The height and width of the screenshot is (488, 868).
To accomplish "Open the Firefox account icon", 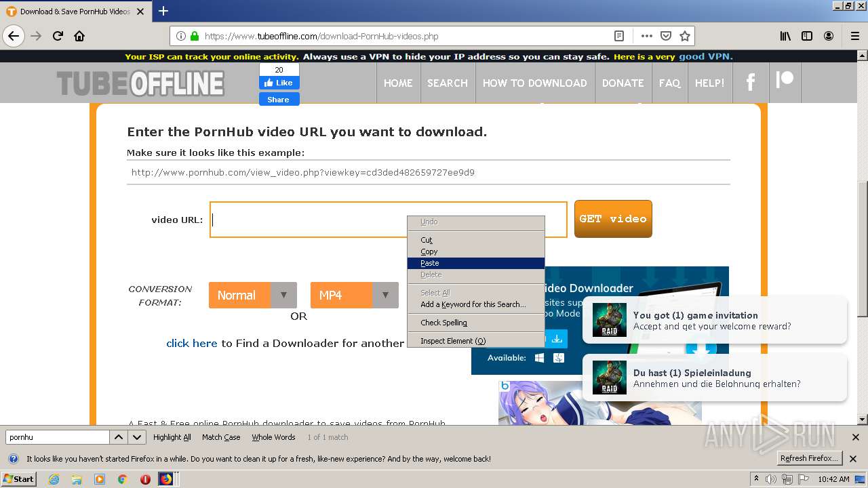I will tap(829, 36).
